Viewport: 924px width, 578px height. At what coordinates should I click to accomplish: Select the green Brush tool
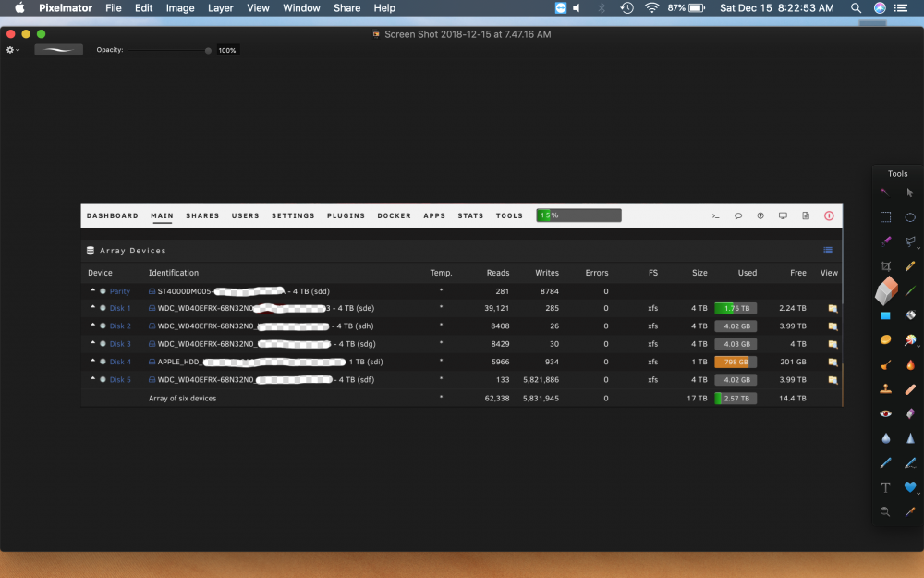coord(910,290)
